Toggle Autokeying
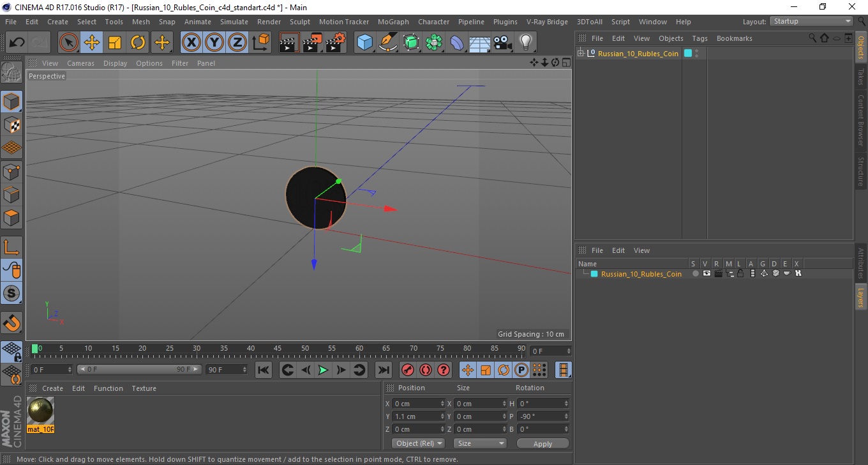Screen dimensions: 868x465 click(x=425, y=370)
